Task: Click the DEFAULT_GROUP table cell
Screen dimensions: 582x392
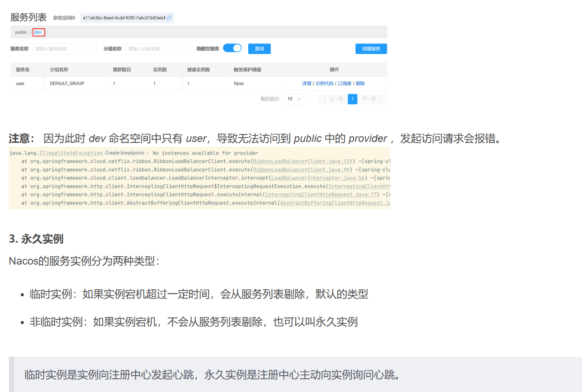Action: 67,83
